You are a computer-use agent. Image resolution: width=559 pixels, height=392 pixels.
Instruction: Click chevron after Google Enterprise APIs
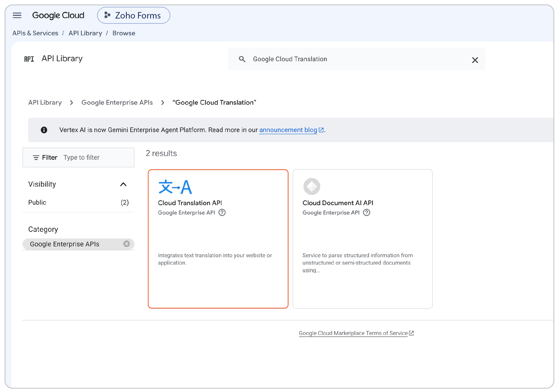[163, 103]
